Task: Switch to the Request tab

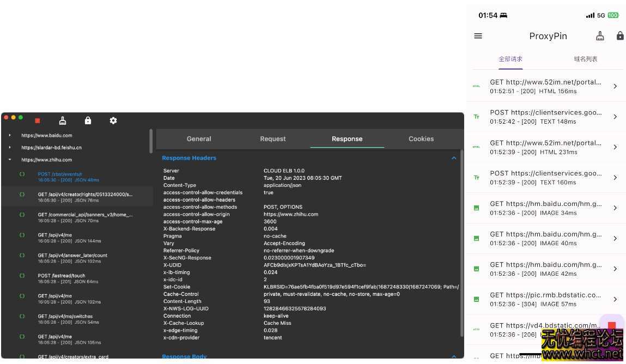Action: pyautogui.click(x=273, y=139)
